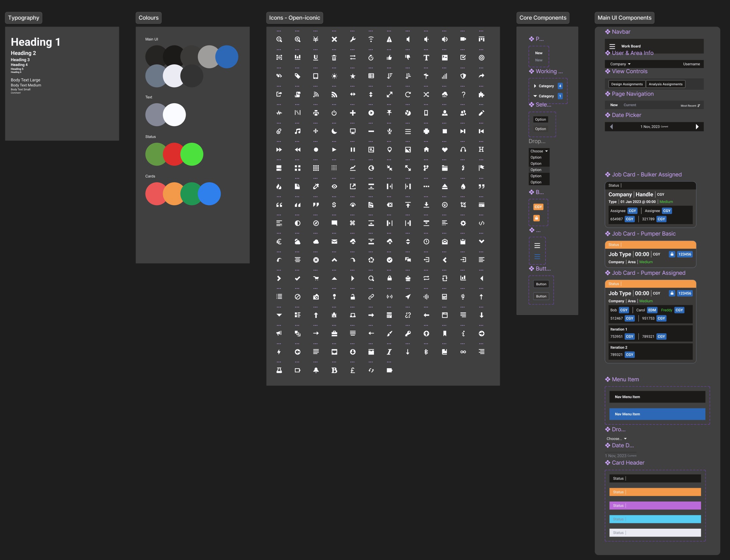Viewport: 730px width, 560px height.
Task: Click the zoom-out magnifier icon
Action: 279,39
